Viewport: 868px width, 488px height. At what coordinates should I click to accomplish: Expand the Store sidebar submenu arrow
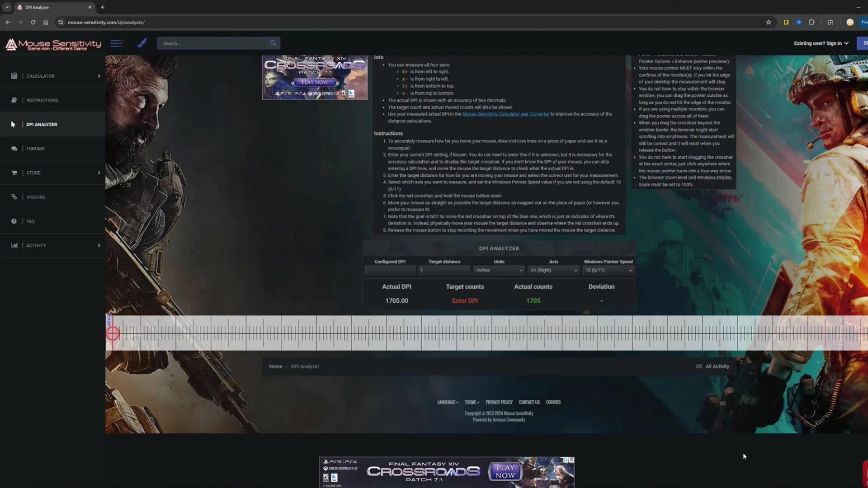click(99, 173)
